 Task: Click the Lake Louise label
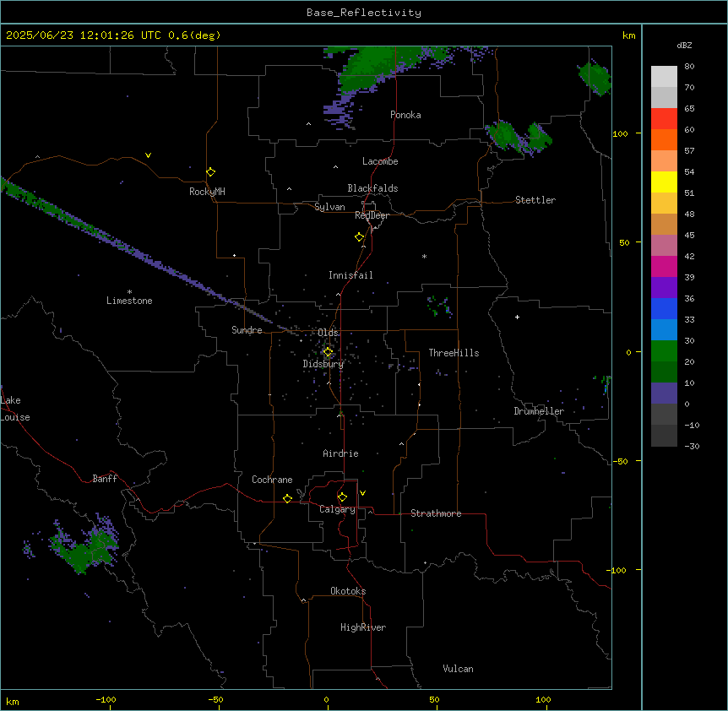(x=15, y=409)
